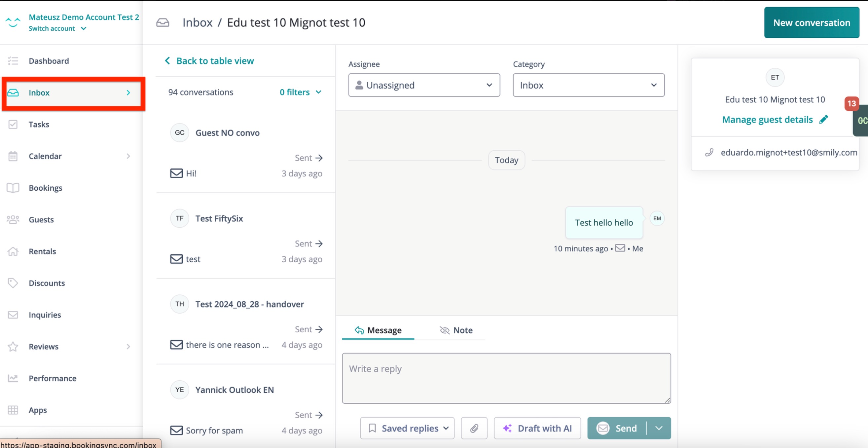Open the Assignee dropdown showing Unassigned
This screenshot has width=868, height=448.
click(424, 85)
